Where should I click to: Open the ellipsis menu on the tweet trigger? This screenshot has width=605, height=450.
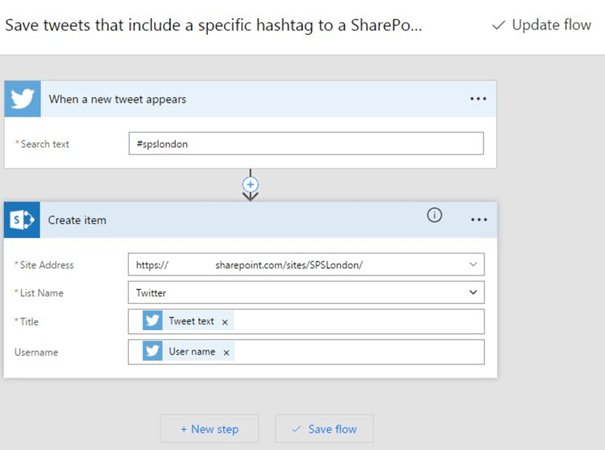tap(478, 99)
